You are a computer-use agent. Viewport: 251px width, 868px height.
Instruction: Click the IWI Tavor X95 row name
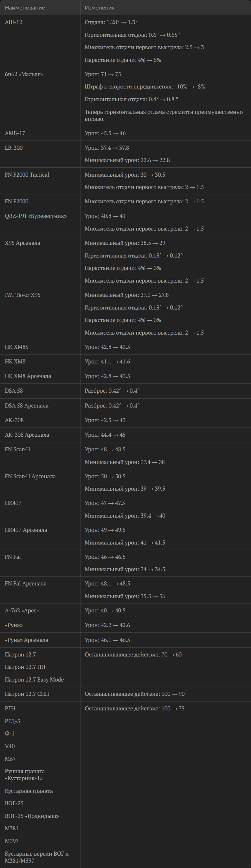(23, 295)
